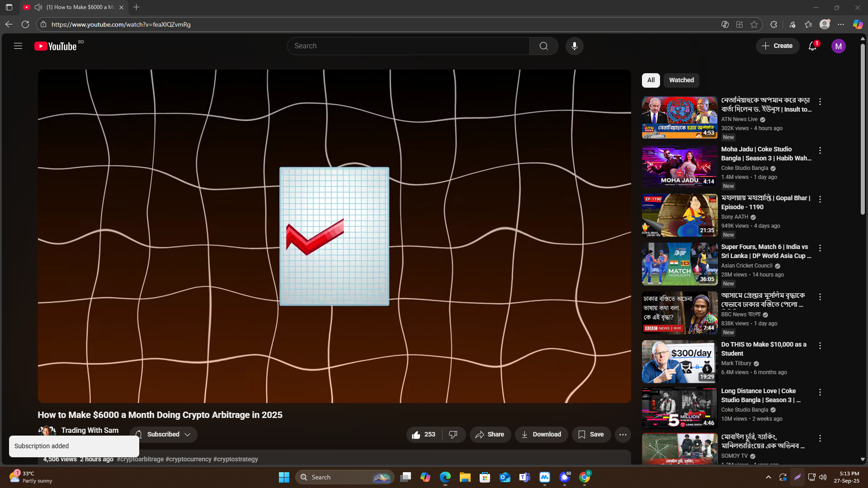The image size is (868, 488).
Task: Click the YouTube logo to go home
Action: tap(56, 46)
